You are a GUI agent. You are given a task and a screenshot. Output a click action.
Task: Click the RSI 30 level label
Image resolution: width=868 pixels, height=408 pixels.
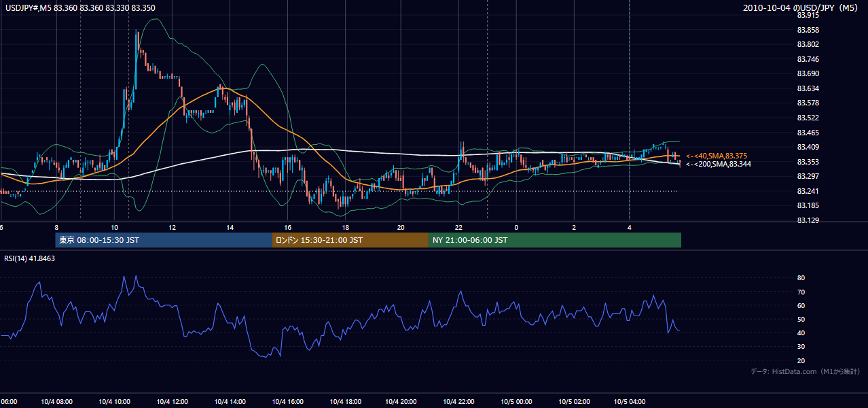tap(801, 347)
